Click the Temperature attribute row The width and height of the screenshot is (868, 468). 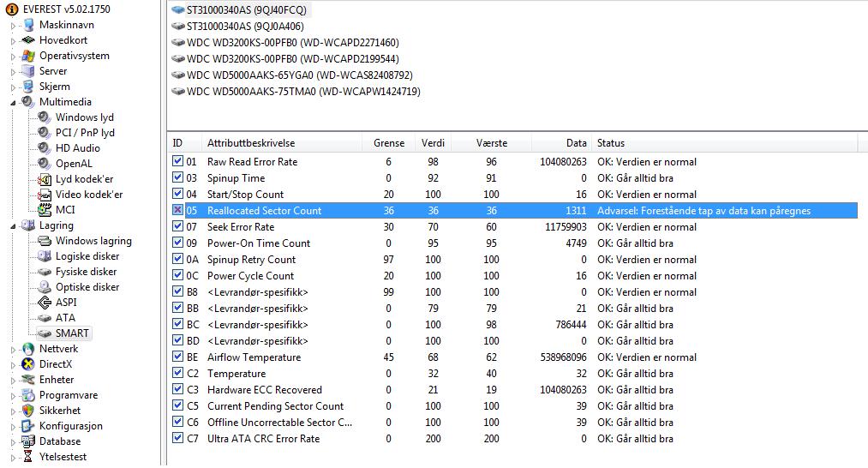click(512, 374)
